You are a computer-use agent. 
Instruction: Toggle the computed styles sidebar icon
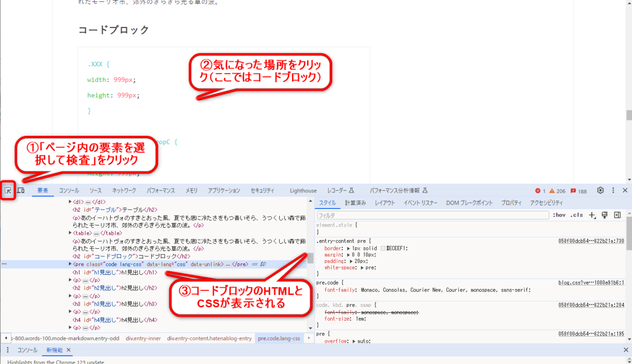(617, 215)
